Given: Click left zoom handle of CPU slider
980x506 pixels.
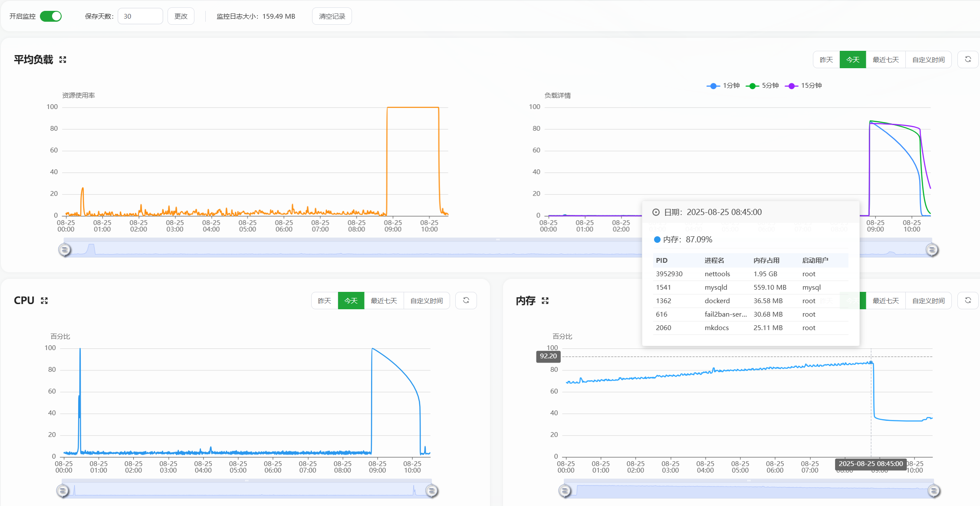Looking at the screenshot, I should tap(63, 491).
